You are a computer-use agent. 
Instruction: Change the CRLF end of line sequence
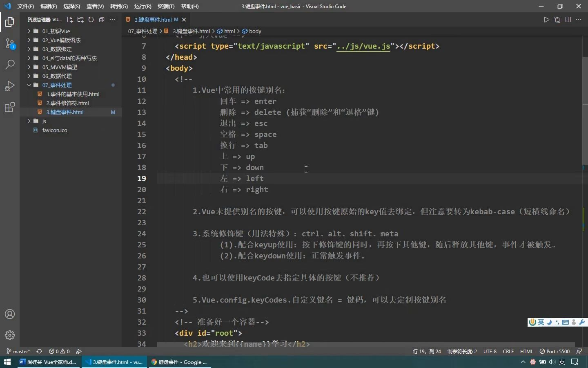click(508, 351)
